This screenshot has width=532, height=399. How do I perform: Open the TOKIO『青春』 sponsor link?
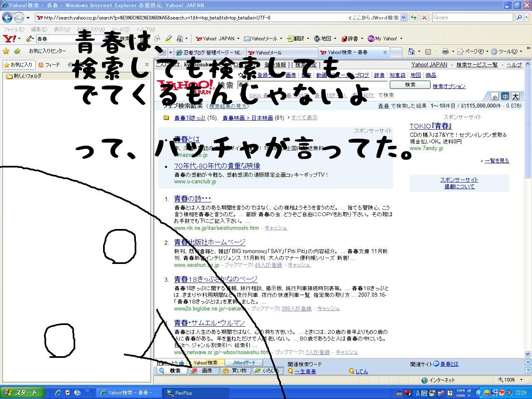point(431,126)
